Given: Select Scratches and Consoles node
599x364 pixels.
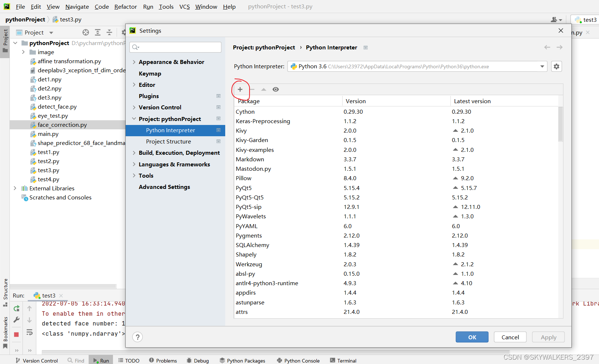Looking at the screenshot, I should tap(60, 198).
